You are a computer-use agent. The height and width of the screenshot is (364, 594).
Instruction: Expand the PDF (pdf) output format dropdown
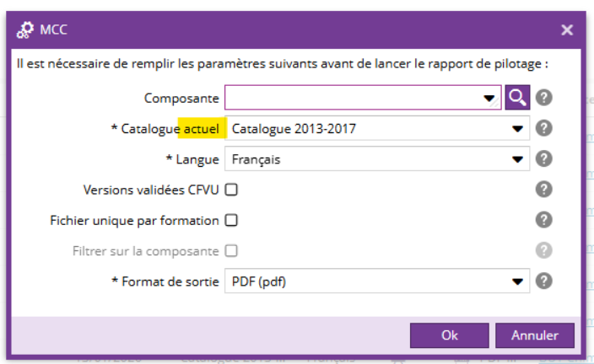click(517, 281)
